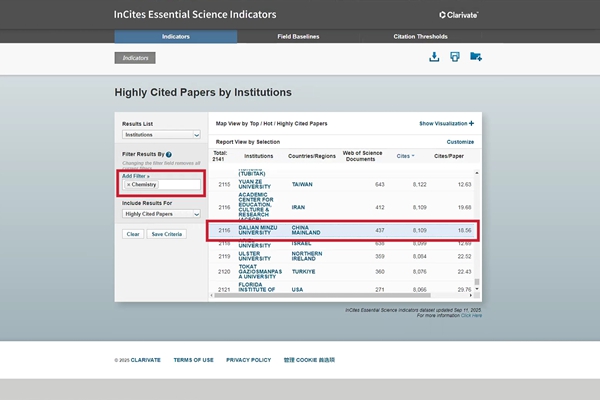600x400 pixels.
Task: Sort the table by Cites column
Action: [405, 156]
